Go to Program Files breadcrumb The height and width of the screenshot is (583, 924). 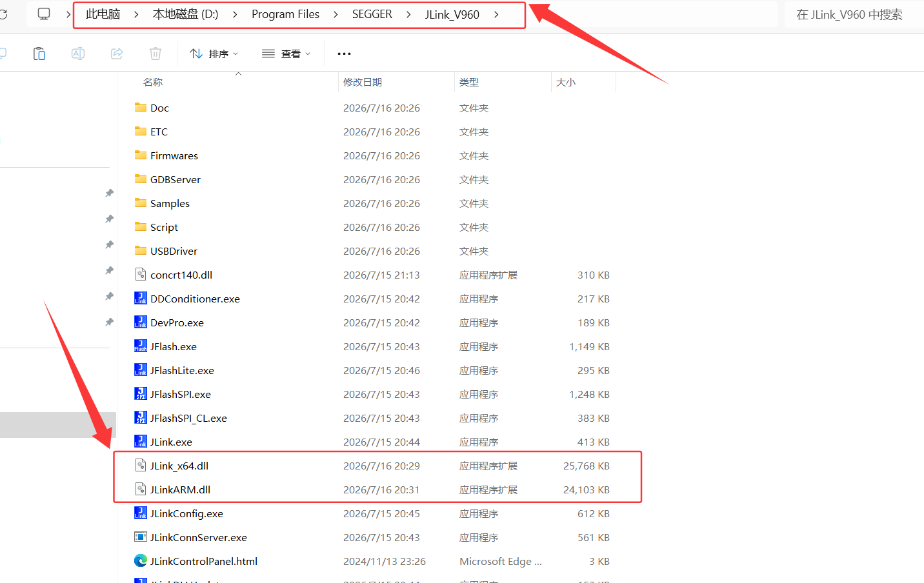pyautogui.click(x=285, y=14)
